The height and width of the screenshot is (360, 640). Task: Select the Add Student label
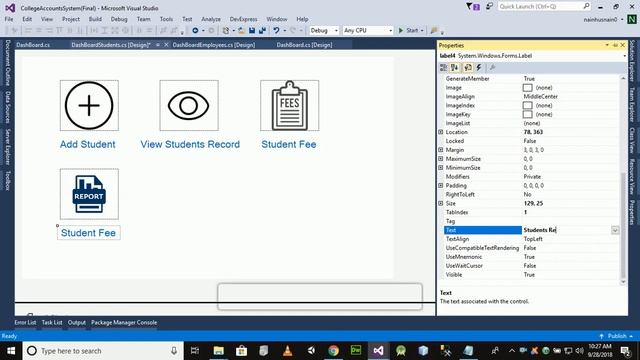(x=88, y=144)
